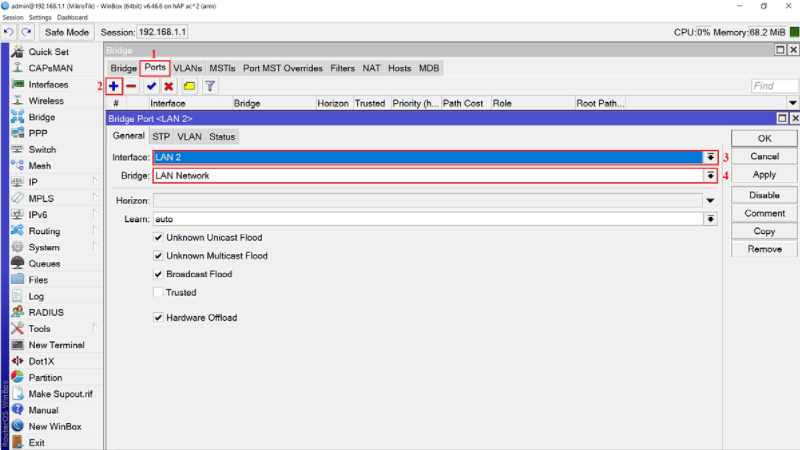Open the STP tab in Bridge Port
The height and width of the screenshot is (450, 800).
[161, 136]
